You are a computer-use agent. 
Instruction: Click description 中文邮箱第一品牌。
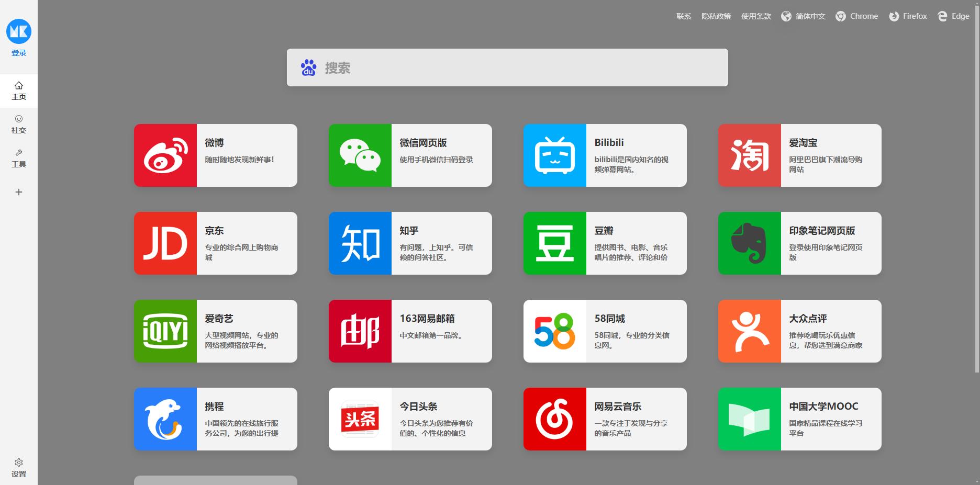click(432, 335)
